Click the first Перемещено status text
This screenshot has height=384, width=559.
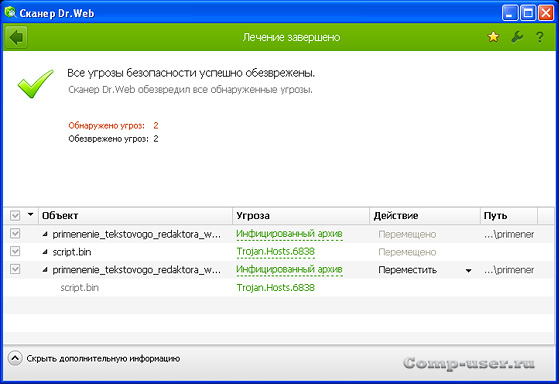pyautogui.click(x=407, y=234)
